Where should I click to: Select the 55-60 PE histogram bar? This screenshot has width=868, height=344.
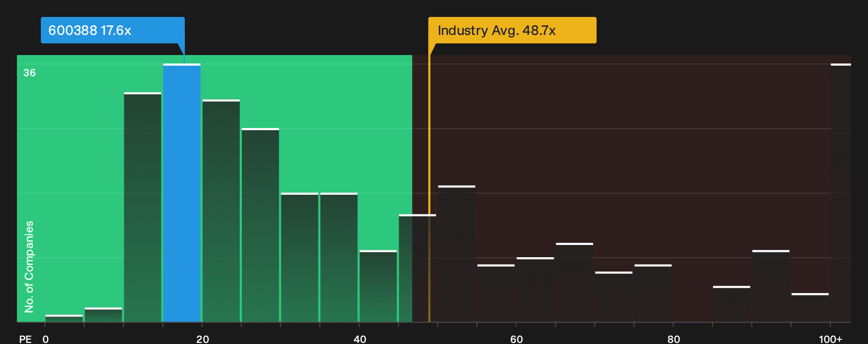coord(496,293)
